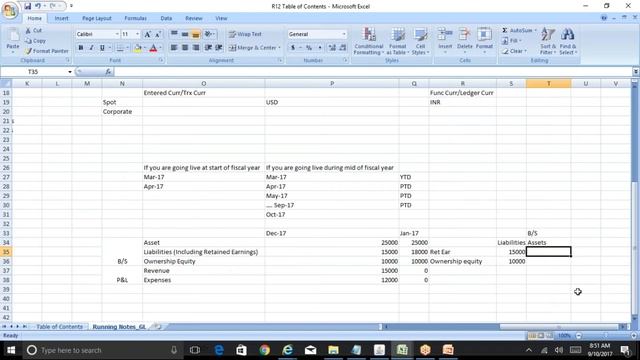Open Find & Select

coord(568,41)
